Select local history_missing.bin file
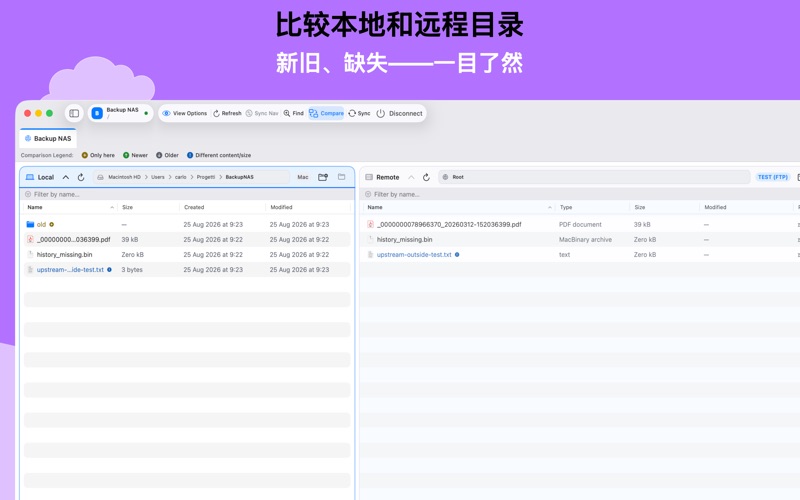 187,255
